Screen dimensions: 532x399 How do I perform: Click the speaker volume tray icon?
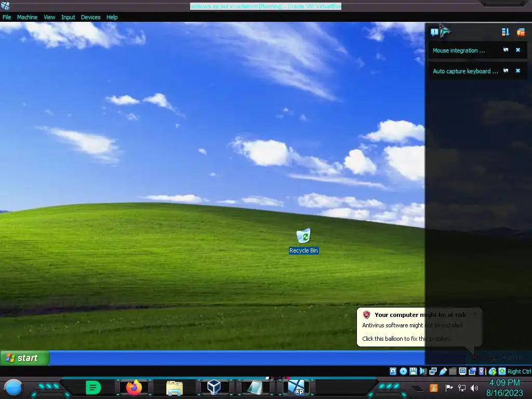[474, 388]
